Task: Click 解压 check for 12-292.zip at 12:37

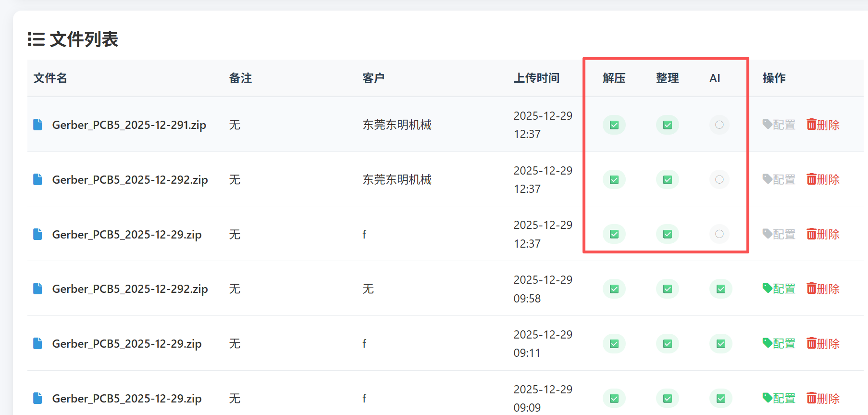Action: [x=614, y=180]
